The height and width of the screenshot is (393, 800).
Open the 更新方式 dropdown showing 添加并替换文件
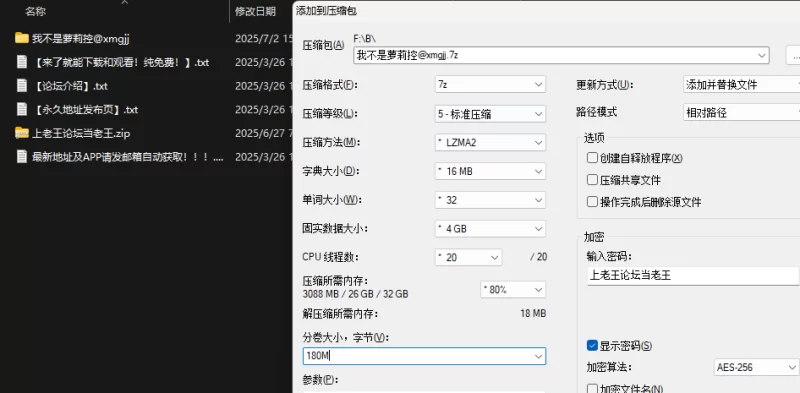coord(741,85)
